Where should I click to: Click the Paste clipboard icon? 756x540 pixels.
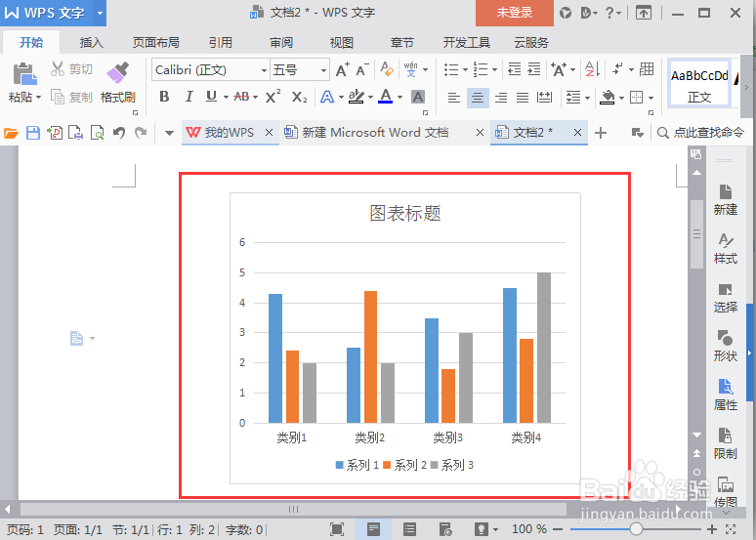coord(24,74)
